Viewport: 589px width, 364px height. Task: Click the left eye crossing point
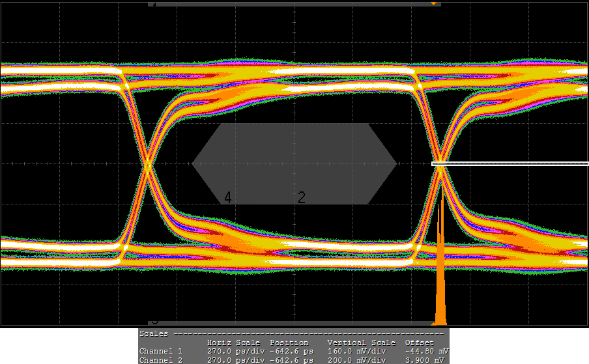coord(149,165)
